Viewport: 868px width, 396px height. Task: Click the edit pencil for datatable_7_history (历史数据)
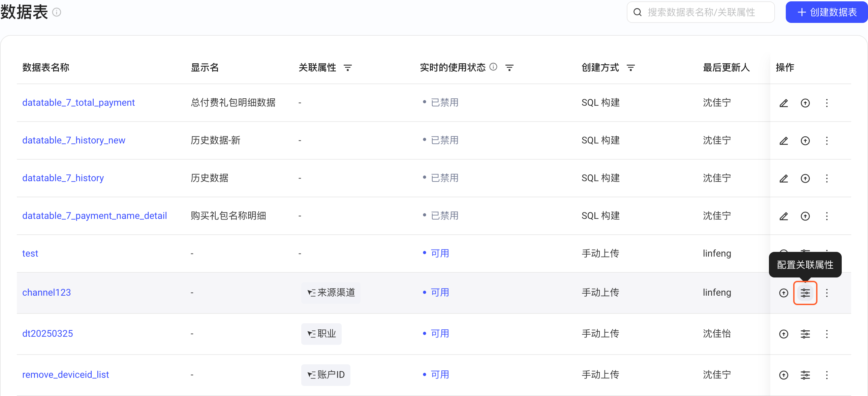(784, 178)
